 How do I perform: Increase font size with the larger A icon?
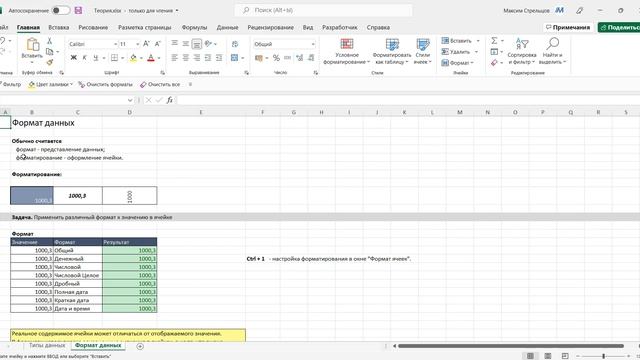146,44
